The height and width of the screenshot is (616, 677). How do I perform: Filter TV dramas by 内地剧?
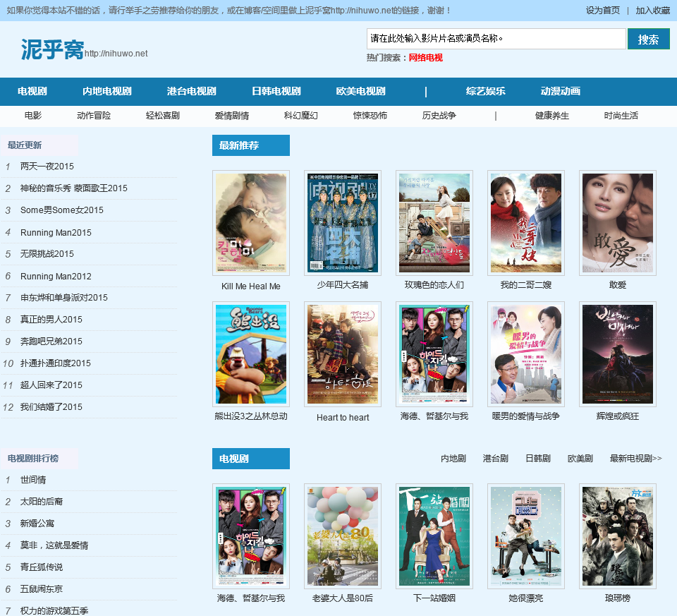(x=453, y=459)
